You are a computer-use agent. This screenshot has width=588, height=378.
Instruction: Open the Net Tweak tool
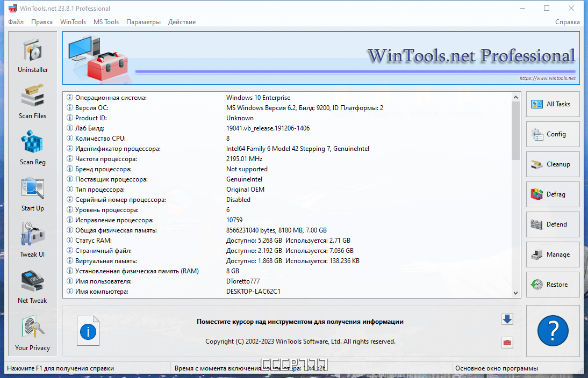[33, 287]
